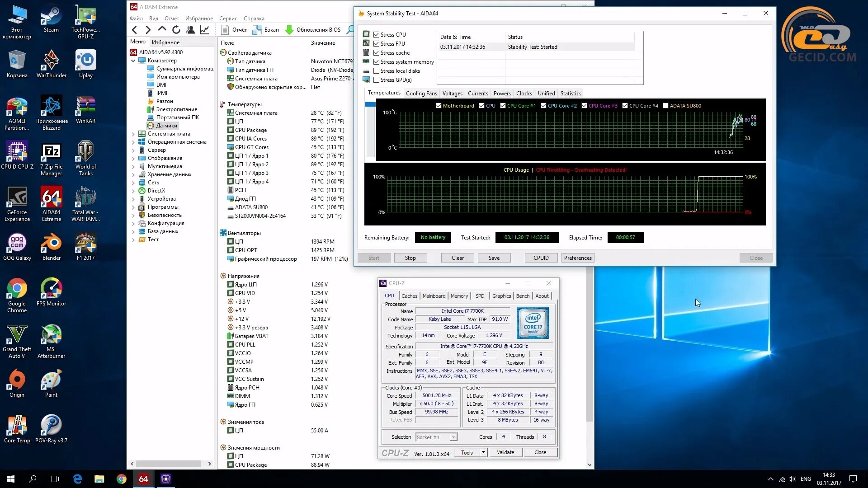The image size is (868, 488).
Task: Open Windows Start menu
Action: click(11, 479)
